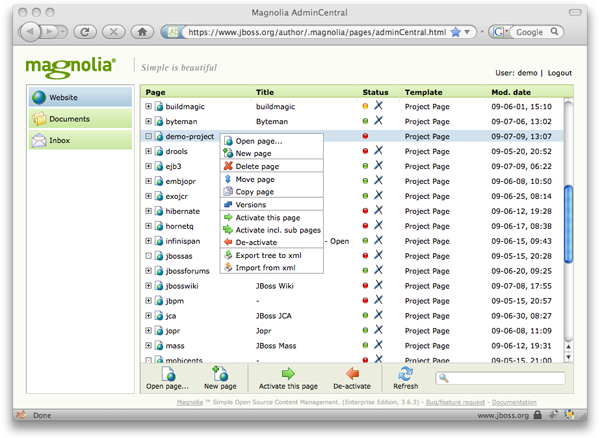Click the scrollbar down arrow
Image resolution: width=600 pixels, height=438 pixels.
[x=569, y=357]
